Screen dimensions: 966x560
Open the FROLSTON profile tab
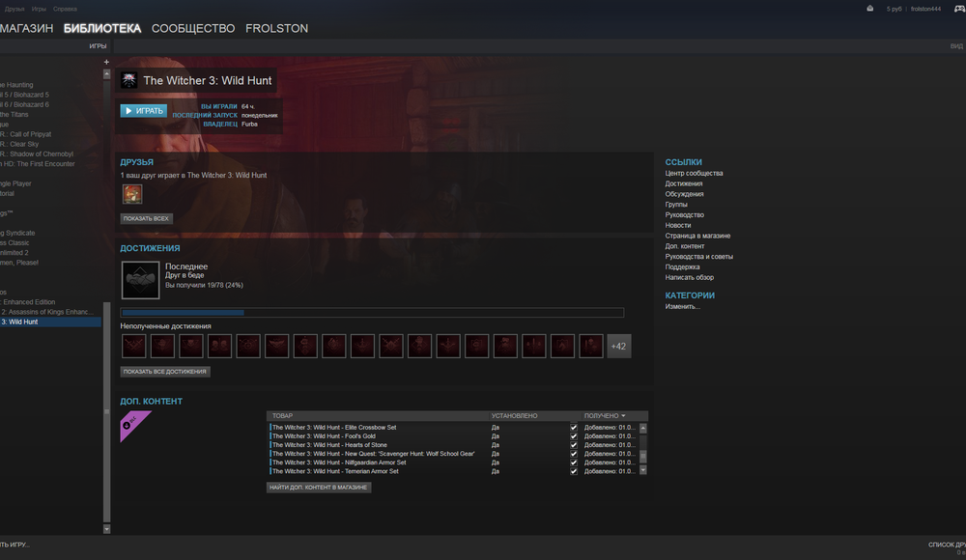[276, 28]
